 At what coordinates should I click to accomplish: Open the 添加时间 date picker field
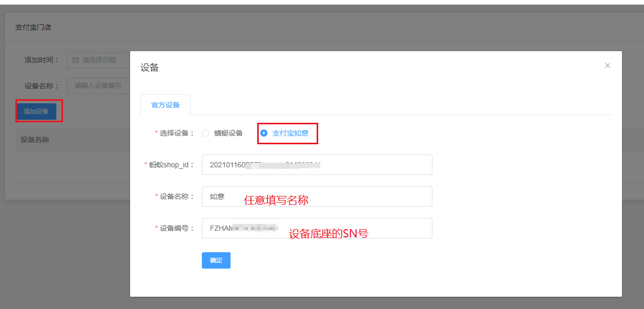pyautogui.click(x=98, y=60)
